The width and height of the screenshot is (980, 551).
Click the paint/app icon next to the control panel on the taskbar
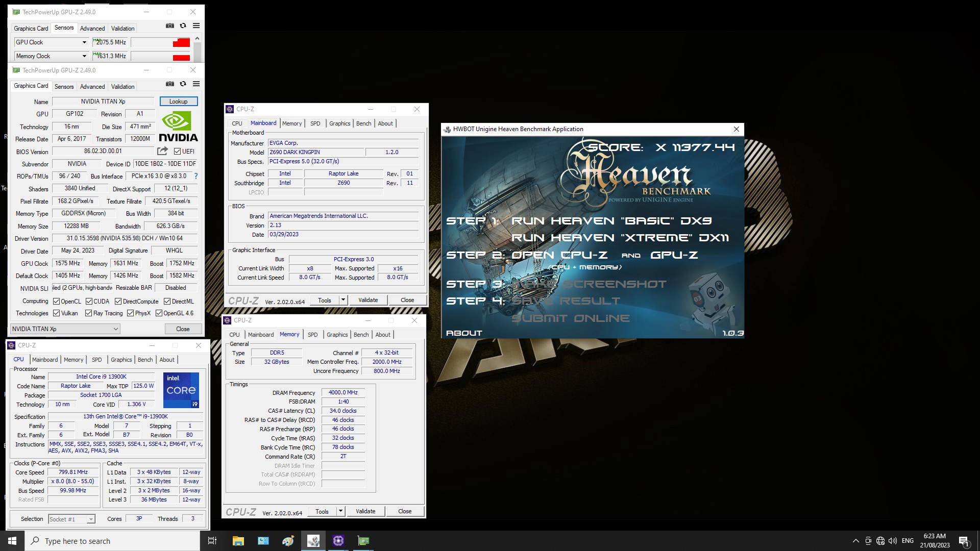click(288, 541)
